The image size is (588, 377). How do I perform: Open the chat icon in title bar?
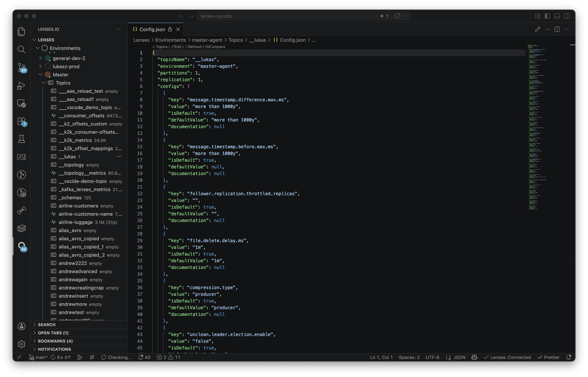coord(397,16)
